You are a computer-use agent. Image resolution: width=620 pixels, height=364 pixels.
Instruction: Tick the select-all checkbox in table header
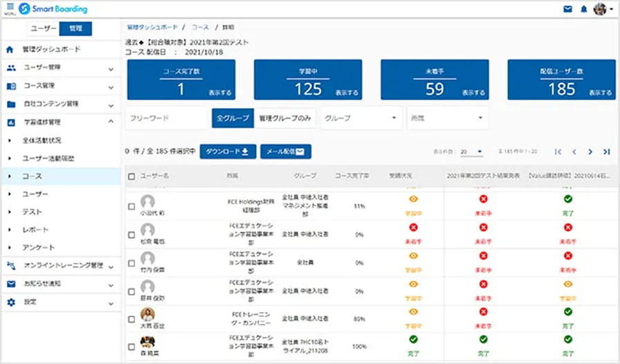(x=131, y=176)
